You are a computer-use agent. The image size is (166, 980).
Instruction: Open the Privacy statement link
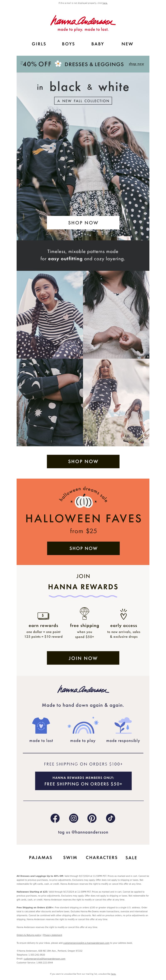[x=52, y=935]
